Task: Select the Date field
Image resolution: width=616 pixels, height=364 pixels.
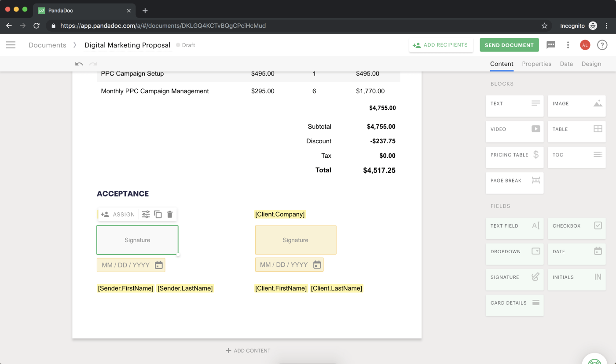Action: click(x=577, y=254)
